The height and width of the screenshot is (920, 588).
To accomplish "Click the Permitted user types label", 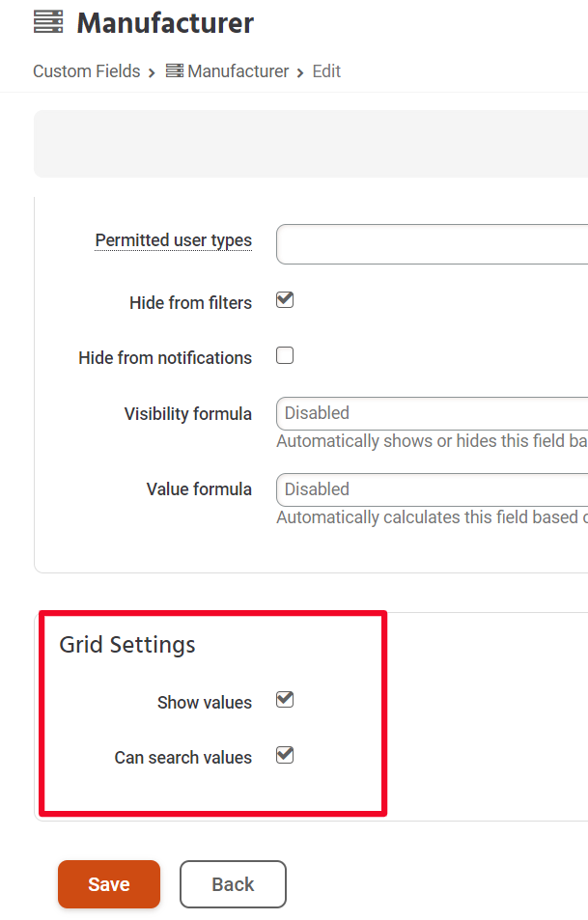I will (173, 239).
